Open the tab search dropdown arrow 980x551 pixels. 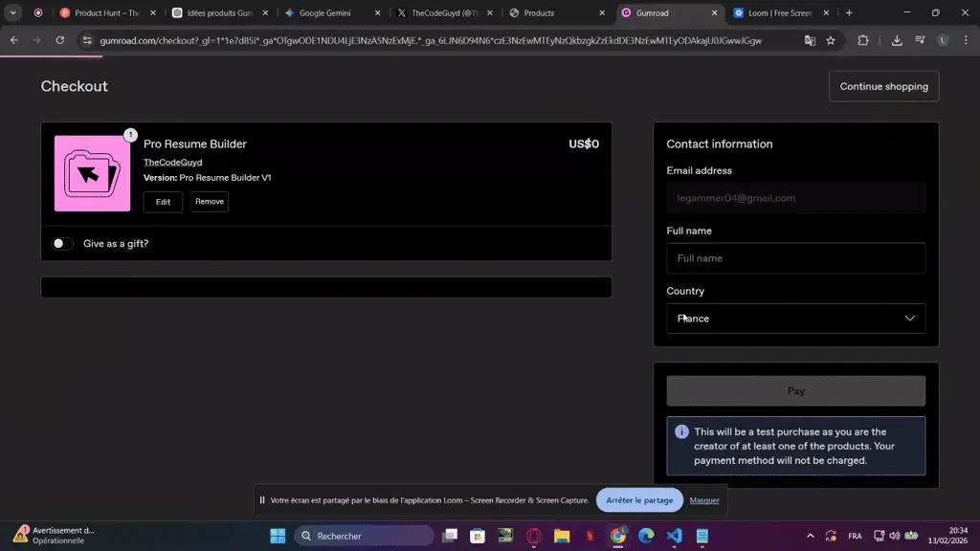[x=13, y=12]
